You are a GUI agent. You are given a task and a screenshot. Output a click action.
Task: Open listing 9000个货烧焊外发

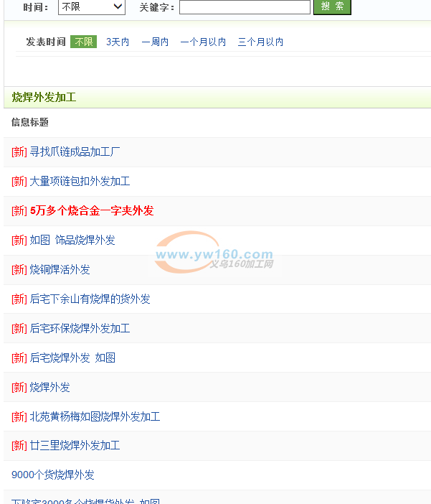point(53,475)
